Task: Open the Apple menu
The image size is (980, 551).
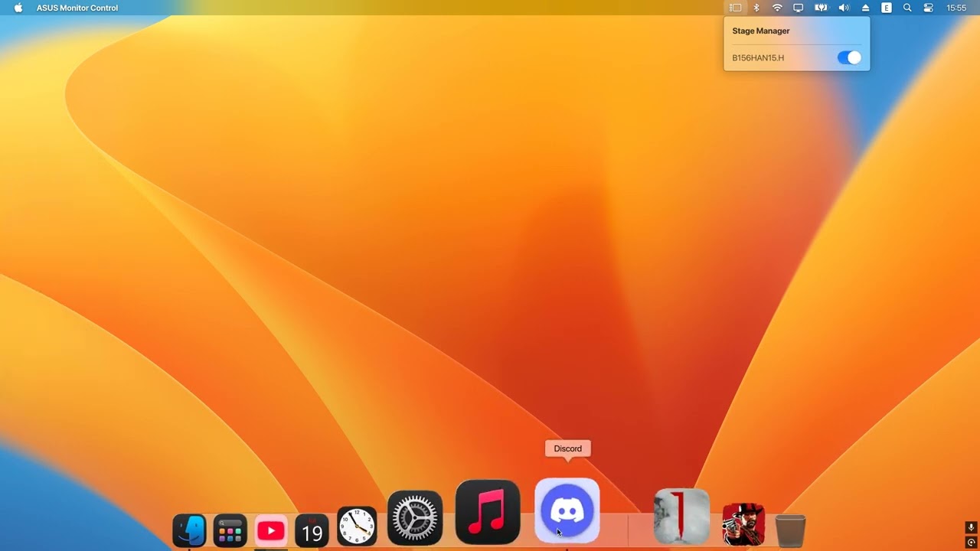Action: click(x=18, y=8)
